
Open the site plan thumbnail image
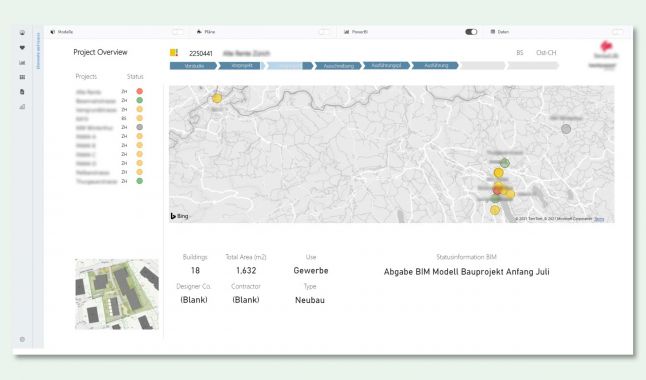(117, 294)
